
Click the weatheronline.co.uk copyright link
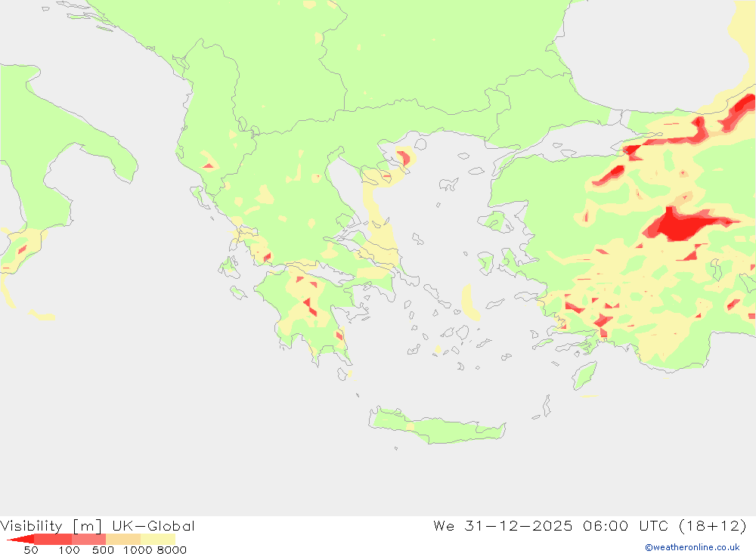click(x=692, y=547)
